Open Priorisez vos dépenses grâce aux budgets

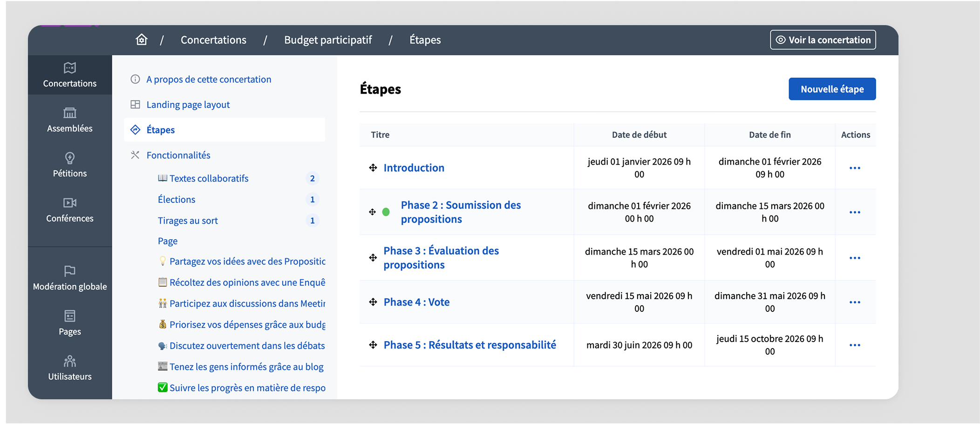[x=242, y=324]
